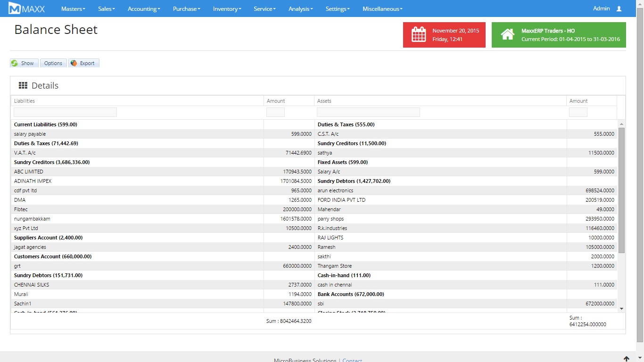Click the scroll-to-top arrow icon
Screen dimensions: 644x362
[626, 359]
